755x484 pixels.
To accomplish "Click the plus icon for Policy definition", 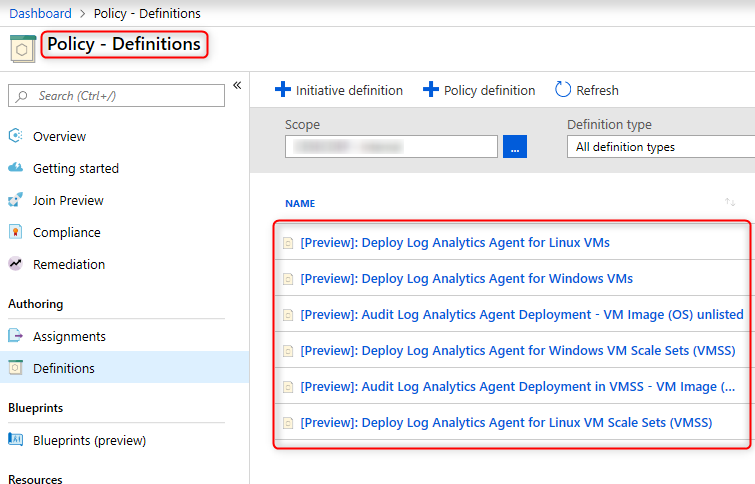I will 430,89.
